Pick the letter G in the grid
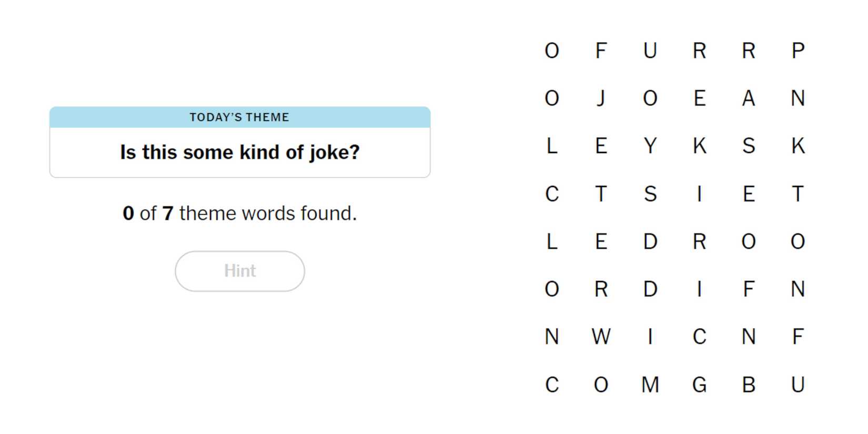Viewport: 868px width, 434px height. pyautogui.click(x=699, y=385)
